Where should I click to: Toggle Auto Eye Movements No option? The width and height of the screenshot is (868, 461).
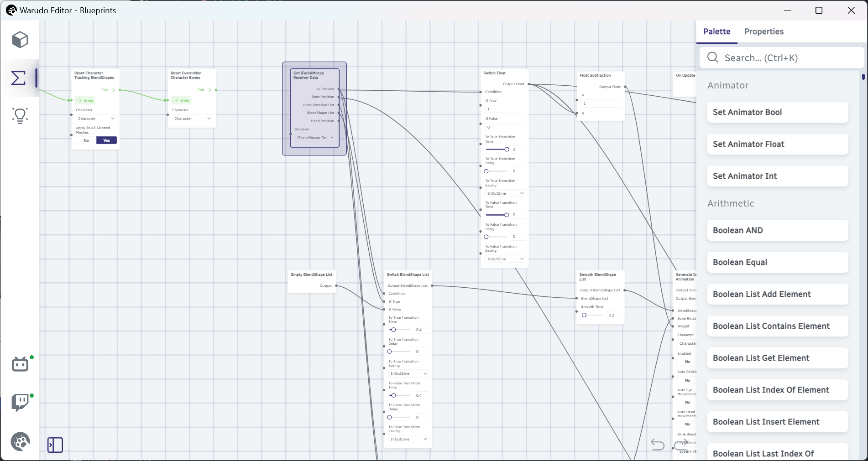[x=687, y=402]
